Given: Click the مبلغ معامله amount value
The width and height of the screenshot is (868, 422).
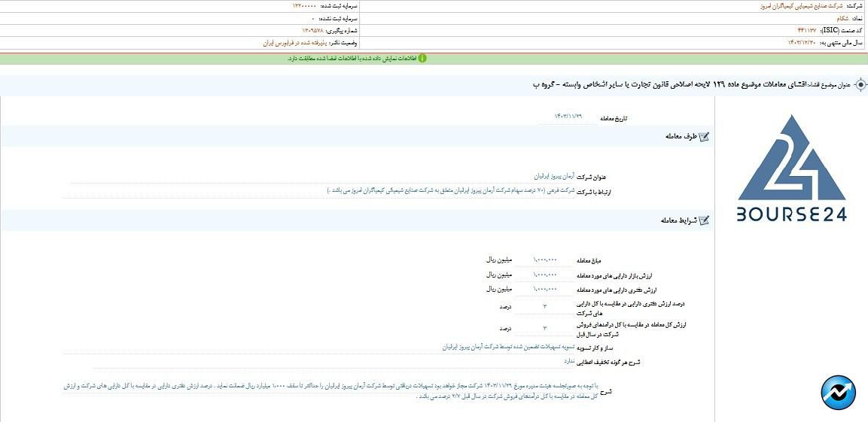Looking at the screenshot, I should (545, 260).
